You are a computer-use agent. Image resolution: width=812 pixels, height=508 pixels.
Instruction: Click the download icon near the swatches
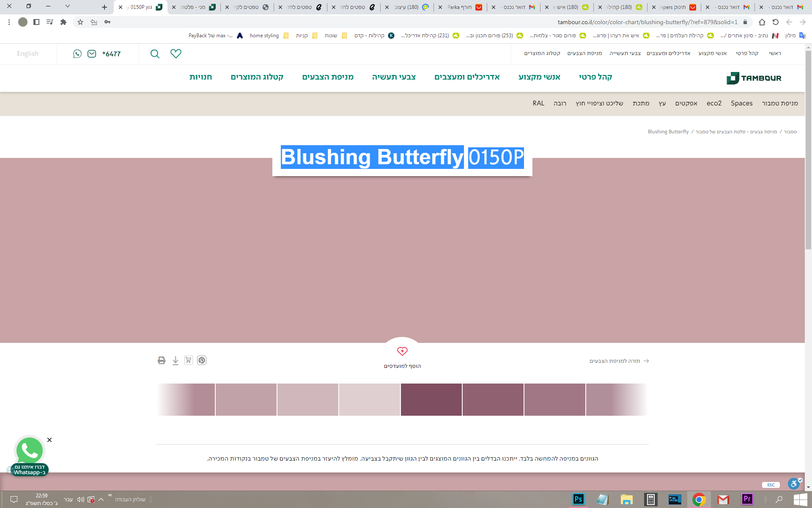[176, 361]
